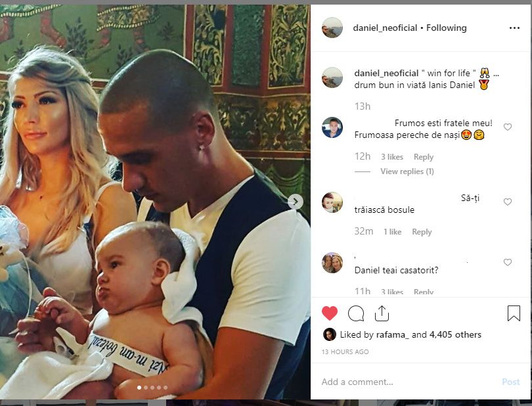Open the avatar of 'Daniel teai casatorit?' commenter
The image size is (532, 406).
click(332, 263)
